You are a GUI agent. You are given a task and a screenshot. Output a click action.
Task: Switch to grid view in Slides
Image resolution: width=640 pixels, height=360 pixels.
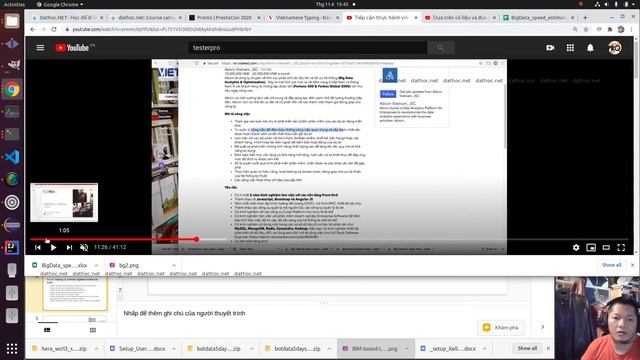tap(93, 330)
